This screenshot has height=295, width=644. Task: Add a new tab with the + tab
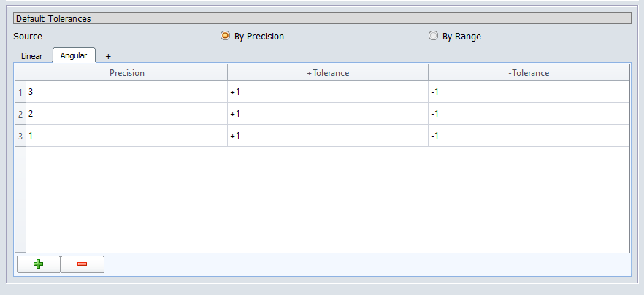[x=108, y=56]
